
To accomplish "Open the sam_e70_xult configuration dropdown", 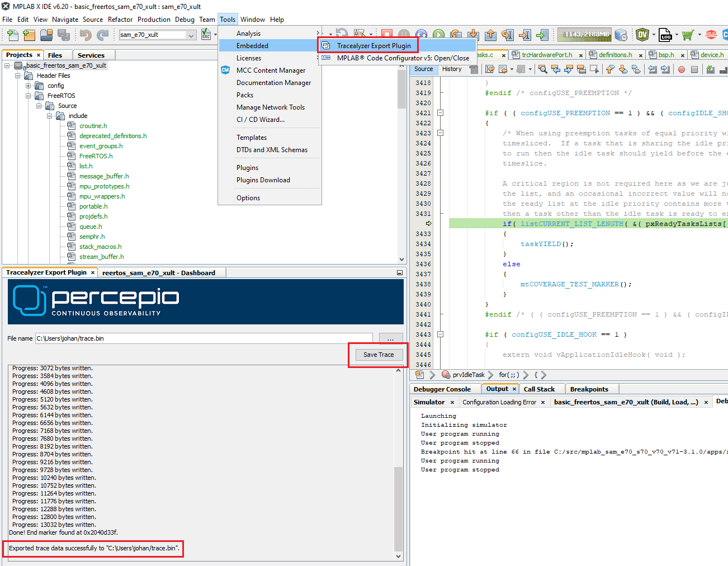I will [x=191, y=35].
